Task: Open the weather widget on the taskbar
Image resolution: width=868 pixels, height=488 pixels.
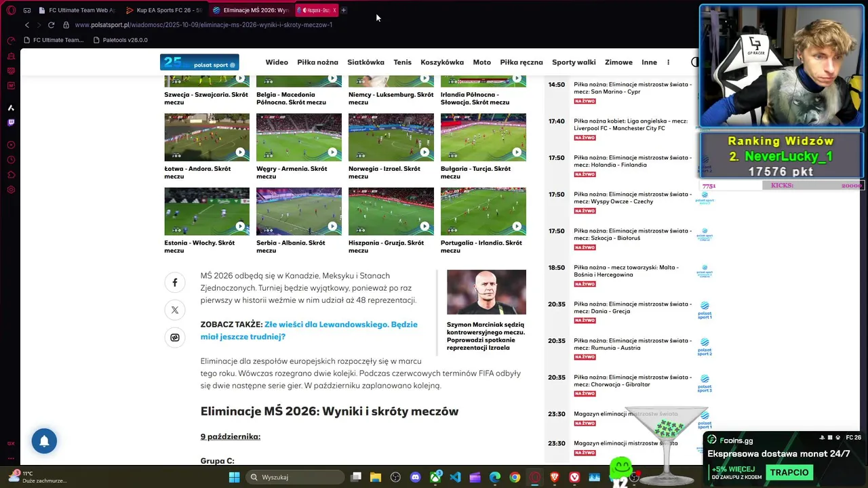Action: tap(37, 477)
